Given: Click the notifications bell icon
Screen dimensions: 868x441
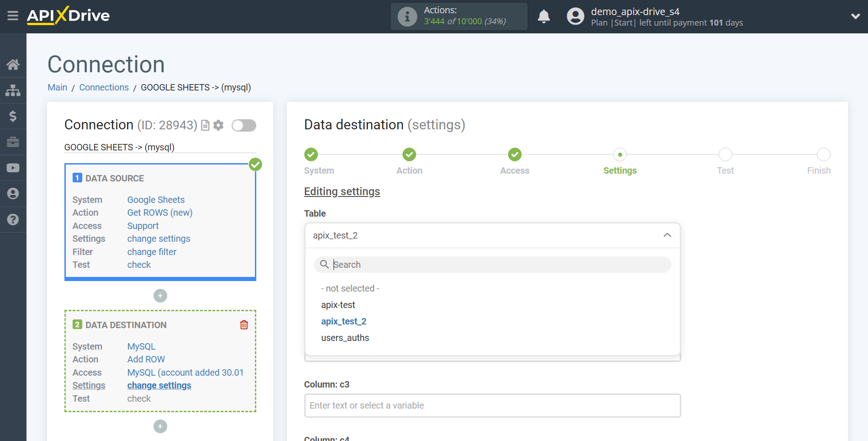Looking at the screenshot, I should tap(544, 16).
